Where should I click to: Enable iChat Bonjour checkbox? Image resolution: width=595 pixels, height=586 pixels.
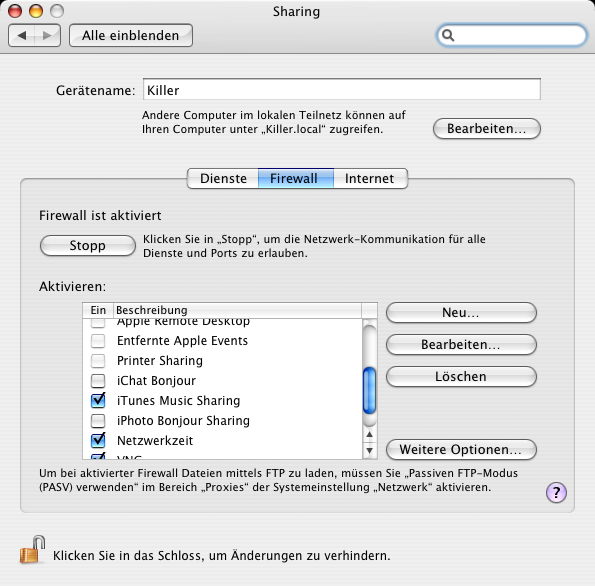(98, 380)
